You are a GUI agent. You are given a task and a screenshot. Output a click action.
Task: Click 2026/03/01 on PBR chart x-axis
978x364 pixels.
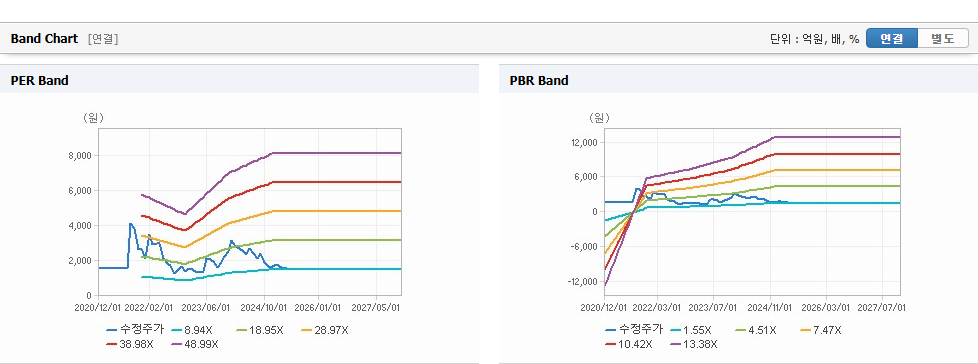pos(827,307)
